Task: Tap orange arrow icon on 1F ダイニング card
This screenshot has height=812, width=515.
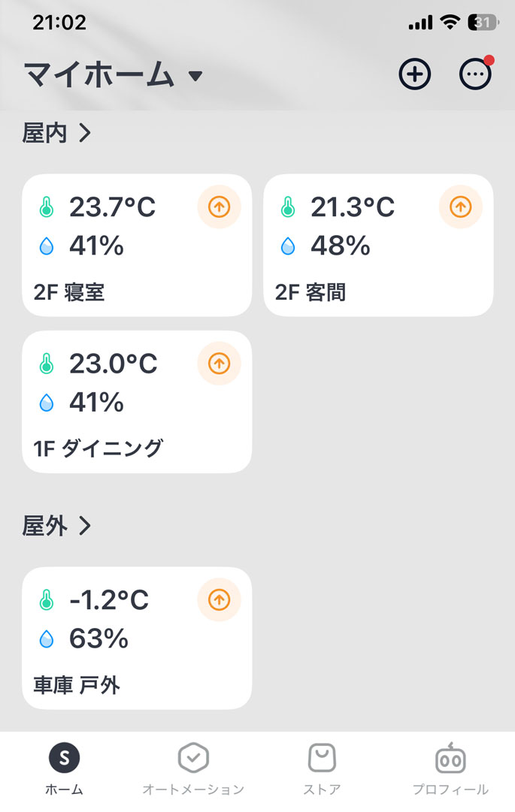Action: (x=219, y=364)
